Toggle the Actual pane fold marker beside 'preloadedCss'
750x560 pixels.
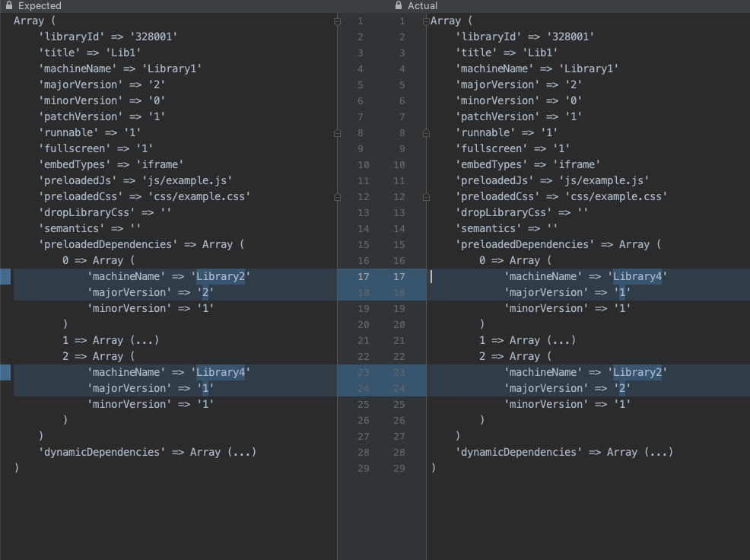click(426, 197)
